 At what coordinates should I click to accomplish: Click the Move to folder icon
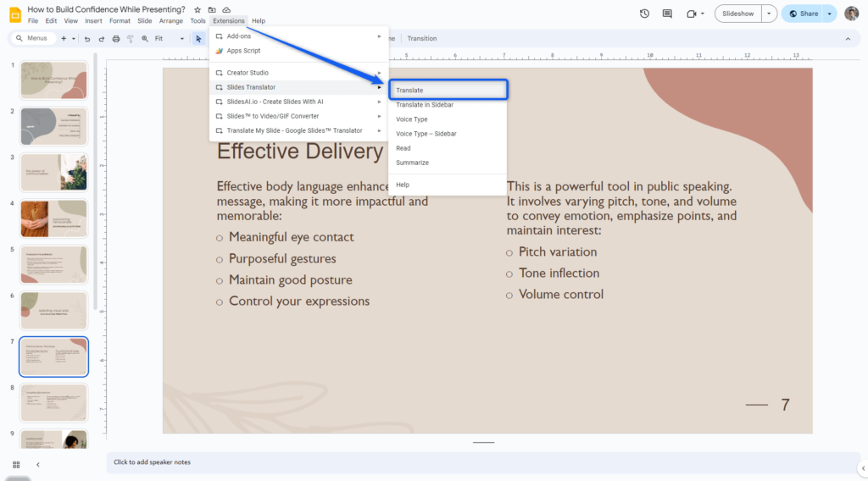click(212, 9)
